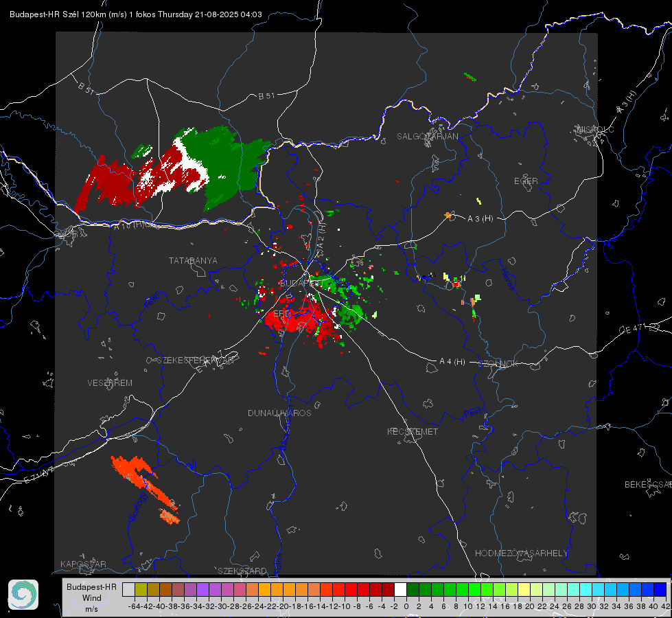Click the SZEKSZÁRD city label

pyautogui.click(x=242, y=571)
